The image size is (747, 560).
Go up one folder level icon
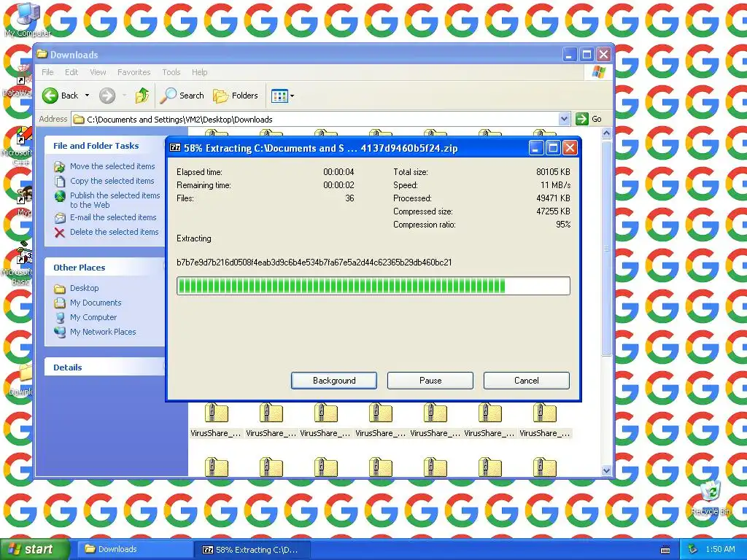click(142, 96)
